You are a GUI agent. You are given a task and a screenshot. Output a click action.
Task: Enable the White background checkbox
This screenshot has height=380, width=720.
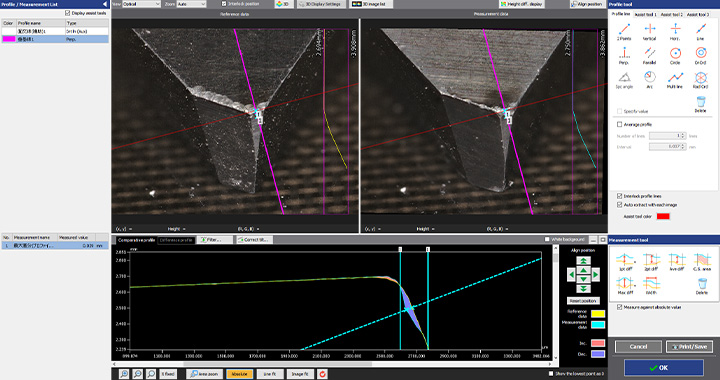pos(547,240)
